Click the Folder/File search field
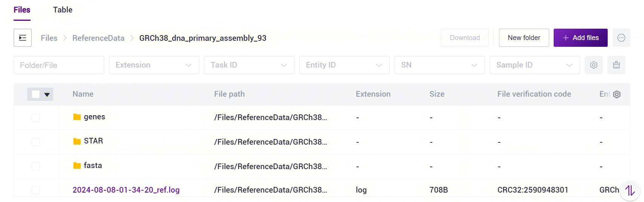644x202 pixels. click(59, 65)
